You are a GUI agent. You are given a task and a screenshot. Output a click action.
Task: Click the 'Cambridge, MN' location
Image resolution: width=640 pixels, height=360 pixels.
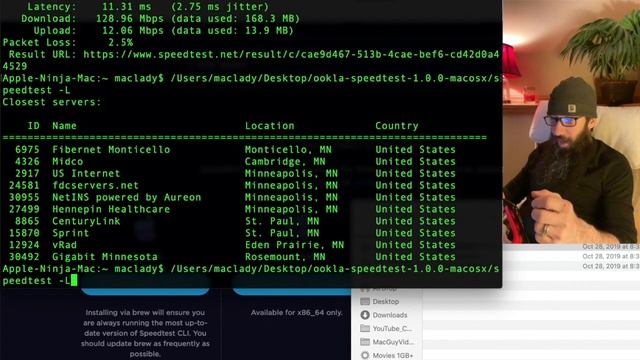click(x=285, y=162)
